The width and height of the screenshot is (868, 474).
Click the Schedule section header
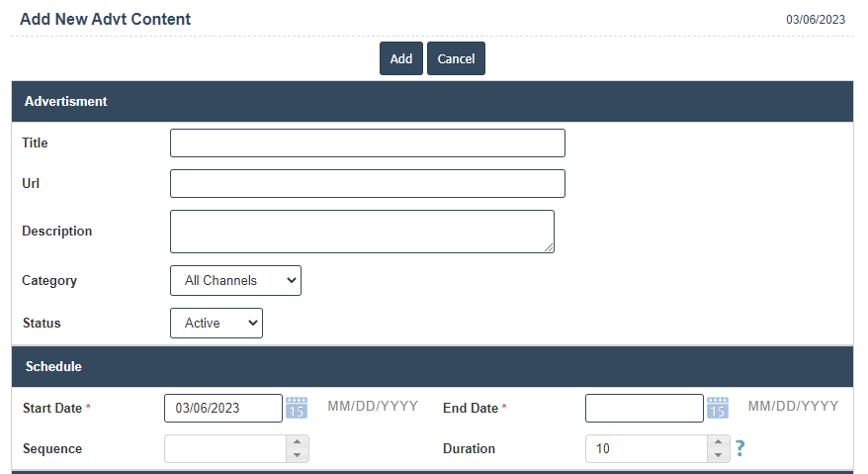[x=432, y=366]
